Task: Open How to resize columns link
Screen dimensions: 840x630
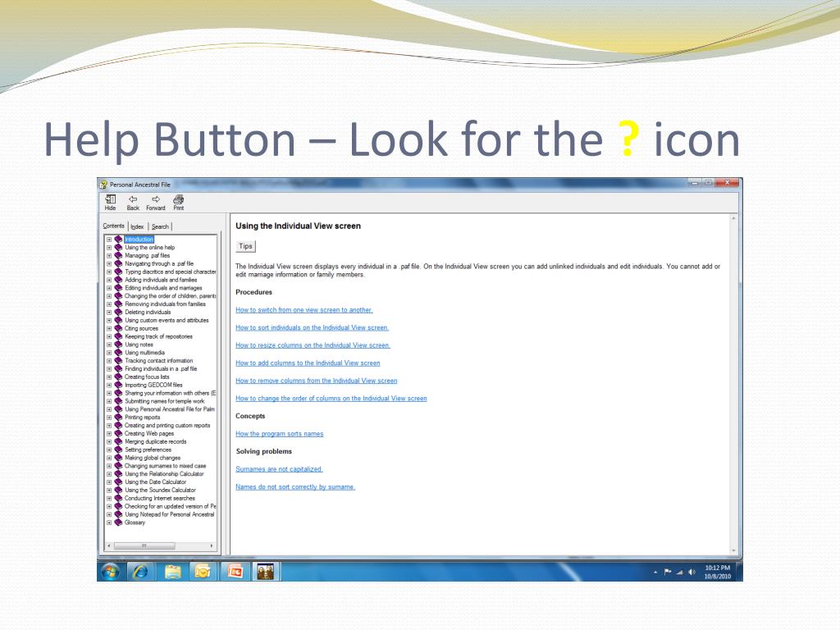Action: (313, 345)
